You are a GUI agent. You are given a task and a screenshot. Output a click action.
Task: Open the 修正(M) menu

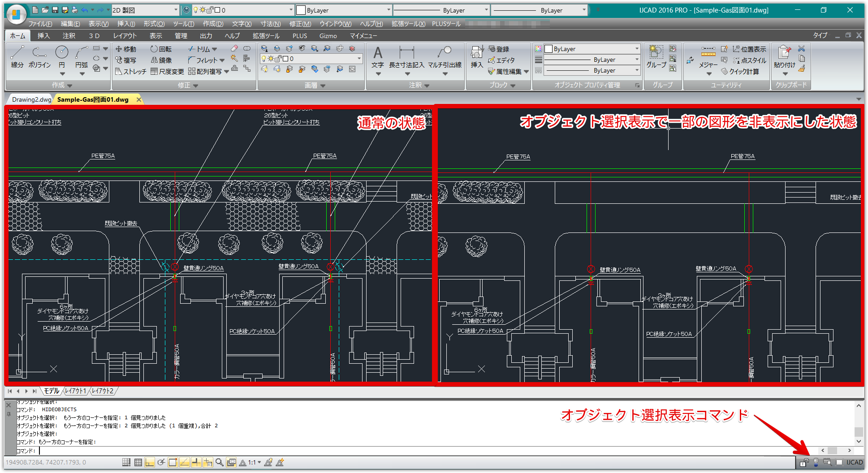300,24
